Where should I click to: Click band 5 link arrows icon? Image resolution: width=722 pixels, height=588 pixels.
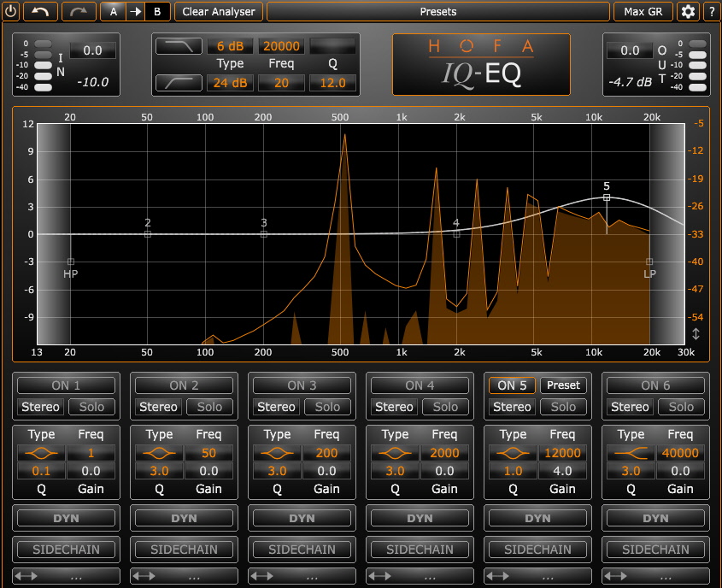point(497,576)
